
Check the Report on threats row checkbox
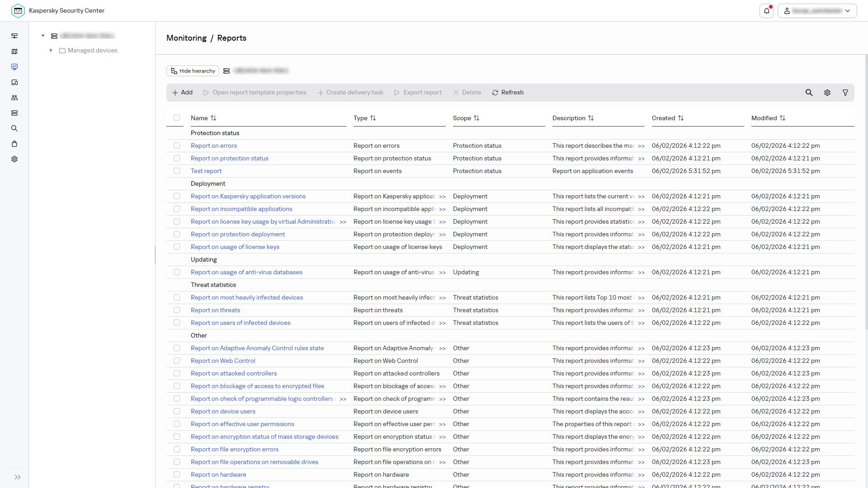click(177, 310)
